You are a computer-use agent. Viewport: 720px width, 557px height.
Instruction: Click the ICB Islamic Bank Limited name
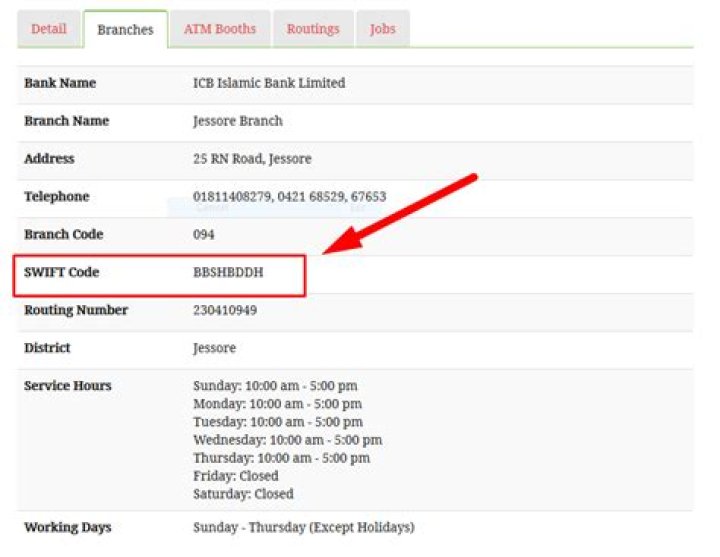(x=269, y=83)
